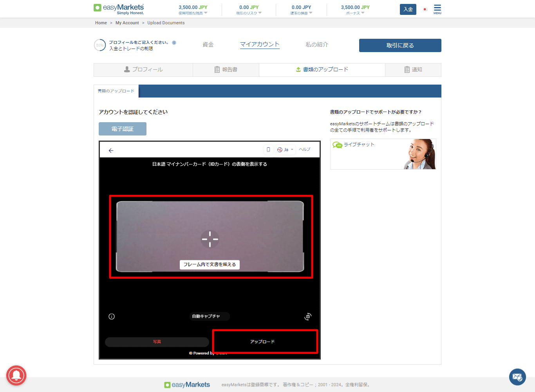
Task: Switch to the プロフィール tab
Action: pyautogui.click(x=143, y=70)
